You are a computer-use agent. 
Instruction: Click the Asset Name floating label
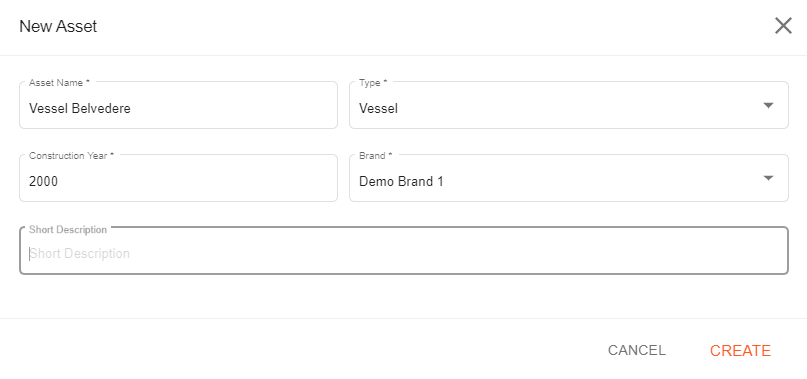tap(59, 82)
